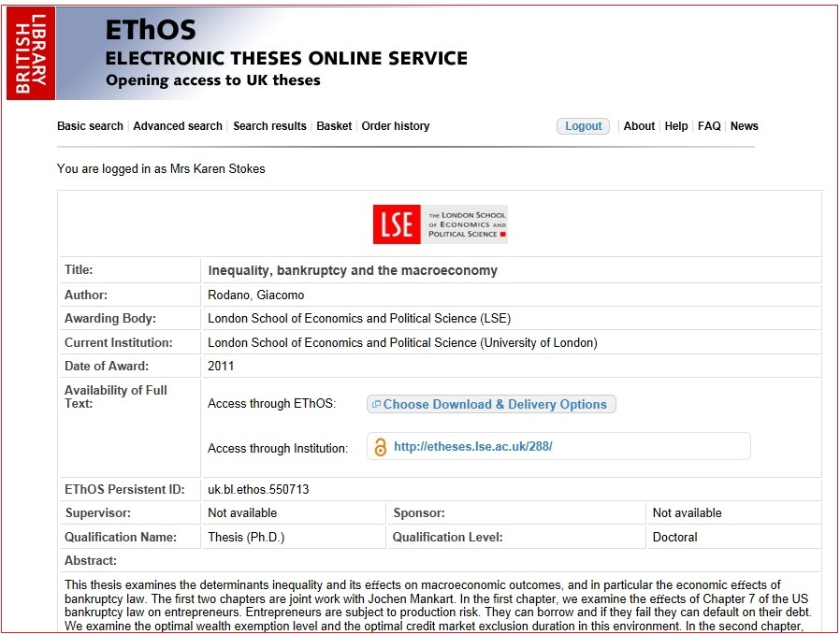This screenshot has width=840, height=634.
Task: Follow the etheses.lse.ac.uk/288 link
Action: (x=472, y=447)
